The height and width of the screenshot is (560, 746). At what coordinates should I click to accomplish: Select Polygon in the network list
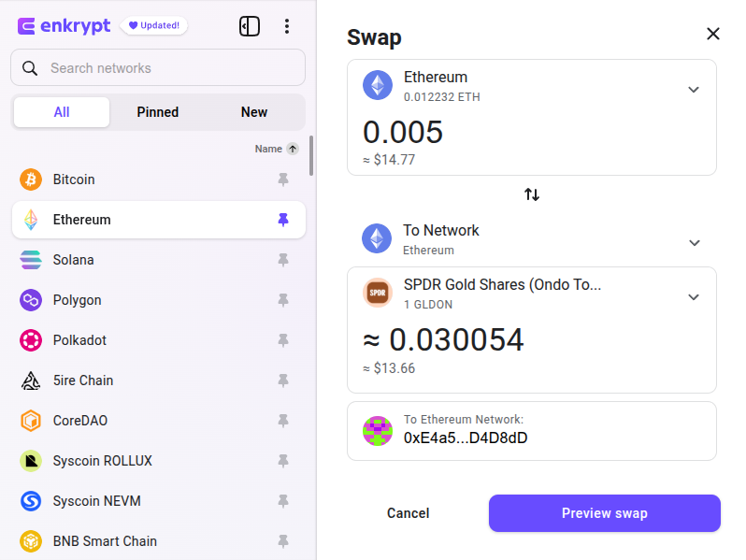point(158,300)
